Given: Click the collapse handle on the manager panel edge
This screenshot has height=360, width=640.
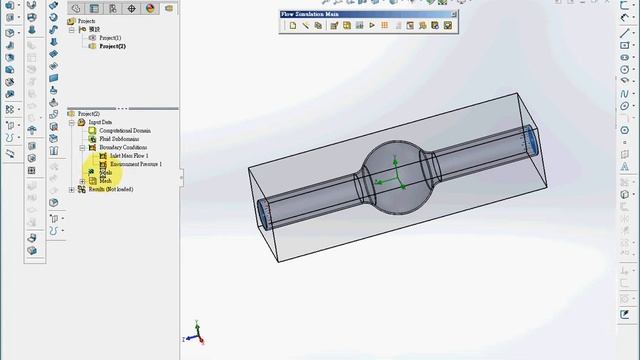Looking at the screenshot, I should tap(181, 178).
